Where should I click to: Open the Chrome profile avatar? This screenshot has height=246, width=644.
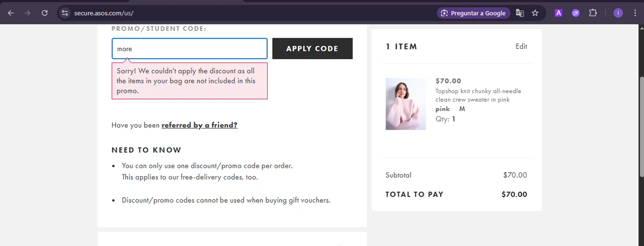pos(618,13)
